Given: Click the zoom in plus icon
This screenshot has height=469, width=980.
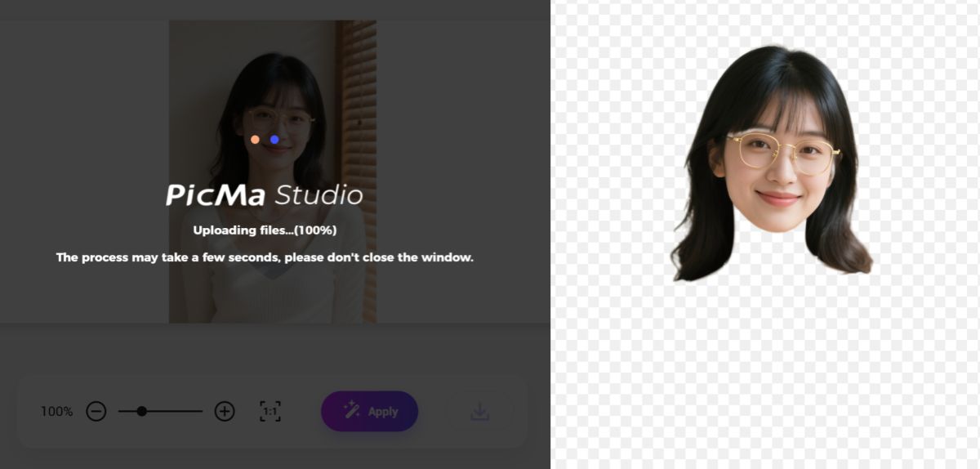Looking at the screenshot, I should (x=225, y=412).
